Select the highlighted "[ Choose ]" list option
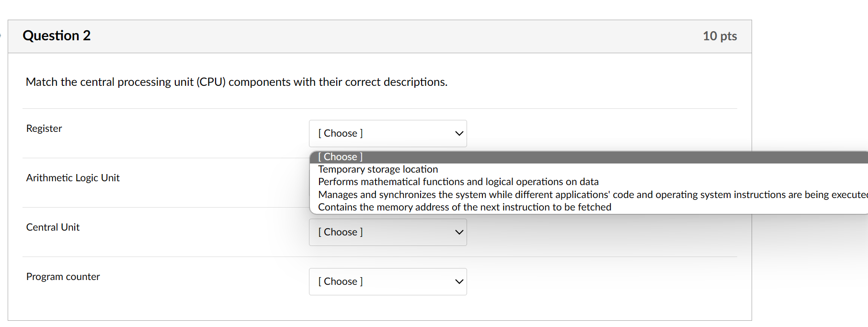This screenshot has width=868, height=327. (x=341, y=157)
